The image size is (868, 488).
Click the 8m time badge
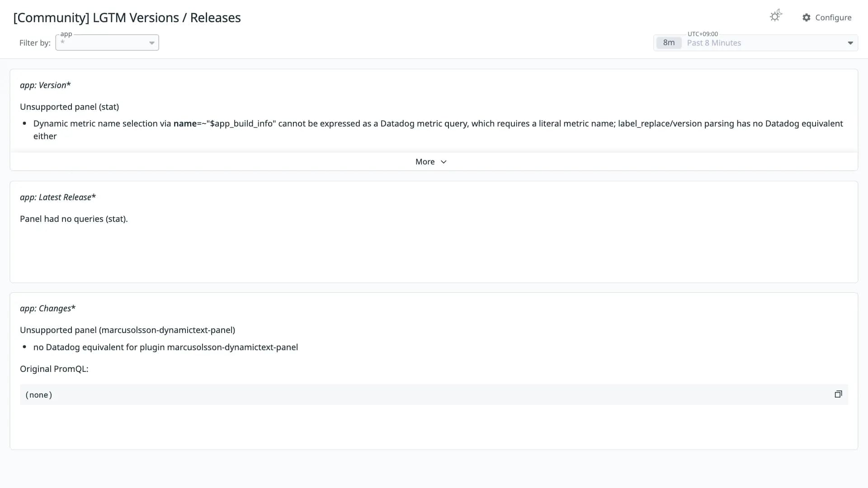669,43
